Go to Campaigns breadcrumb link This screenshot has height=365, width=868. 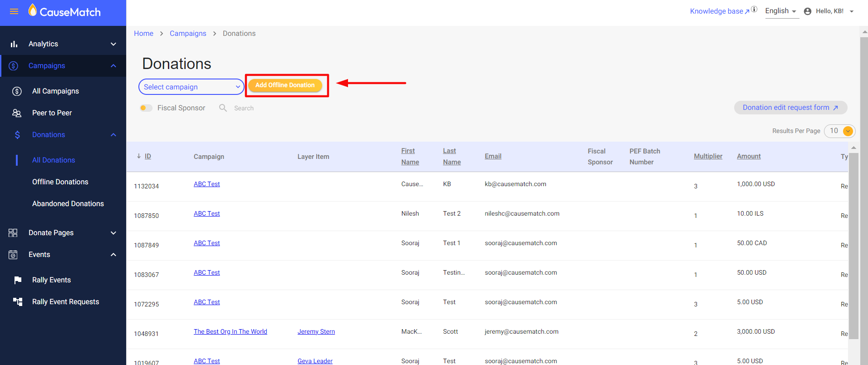pos(188,34)
